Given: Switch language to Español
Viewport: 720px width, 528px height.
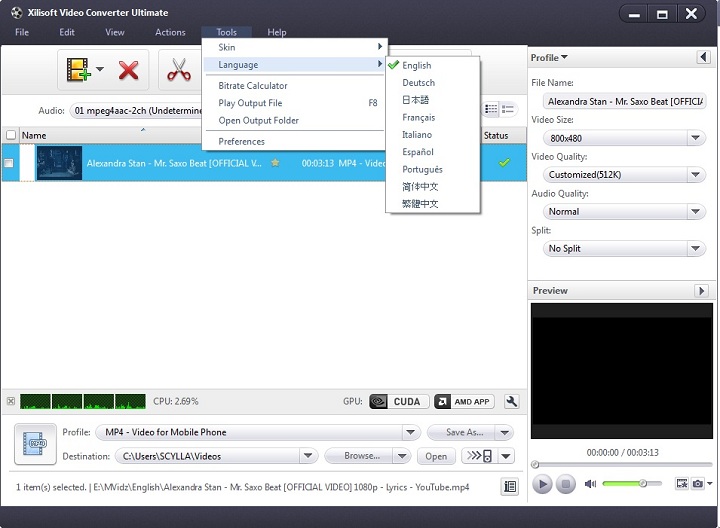Looking at the screenshot, I should [433, 152].
